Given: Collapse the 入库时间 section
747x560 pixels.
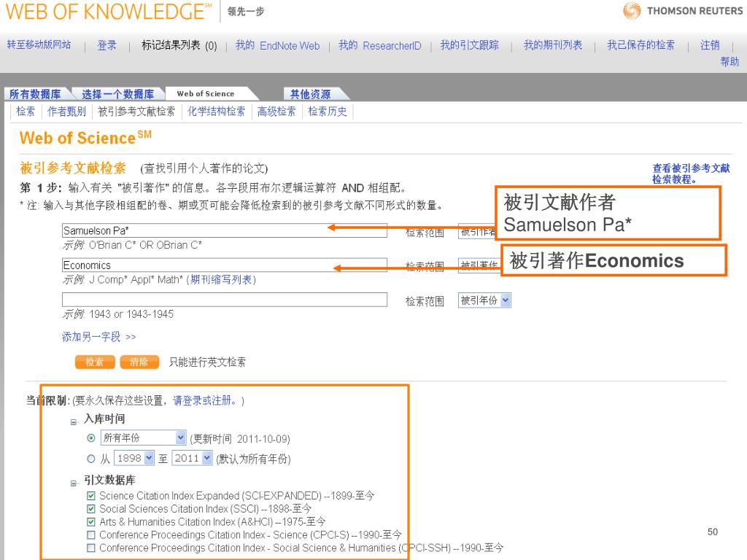Looking at the screenshot, I should tap(74, 422).
